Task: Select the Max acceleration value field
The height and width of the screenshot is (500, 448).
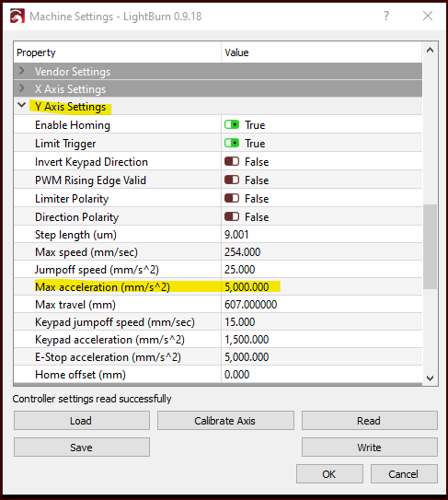Action: (321, 287)
